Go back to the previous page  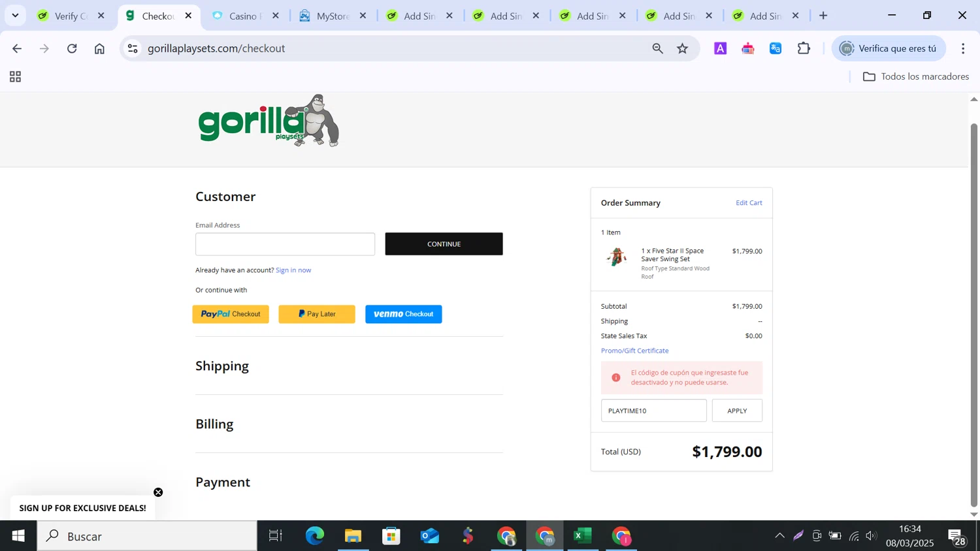[17, 48]
